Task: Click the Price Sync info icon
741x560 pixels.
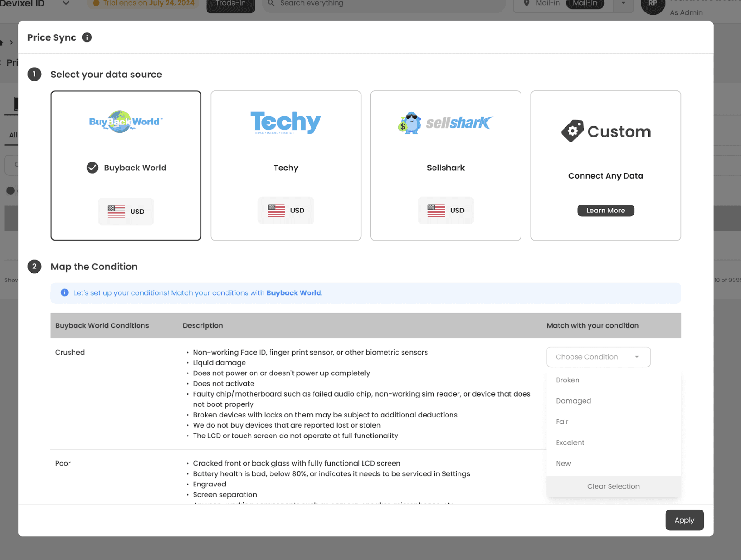Action: pos(87,37)
